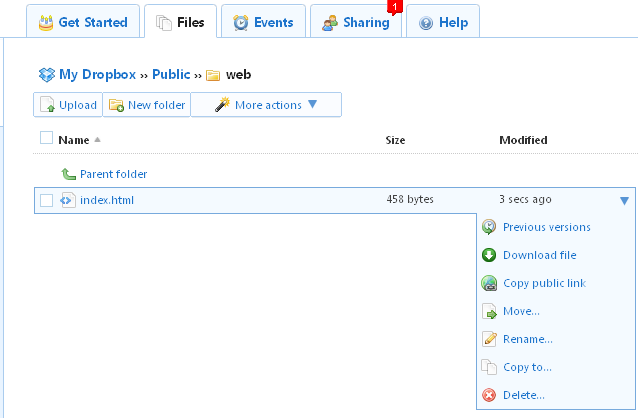
Task: Open the Get Started tab
Action: click(x=83, y=22)
